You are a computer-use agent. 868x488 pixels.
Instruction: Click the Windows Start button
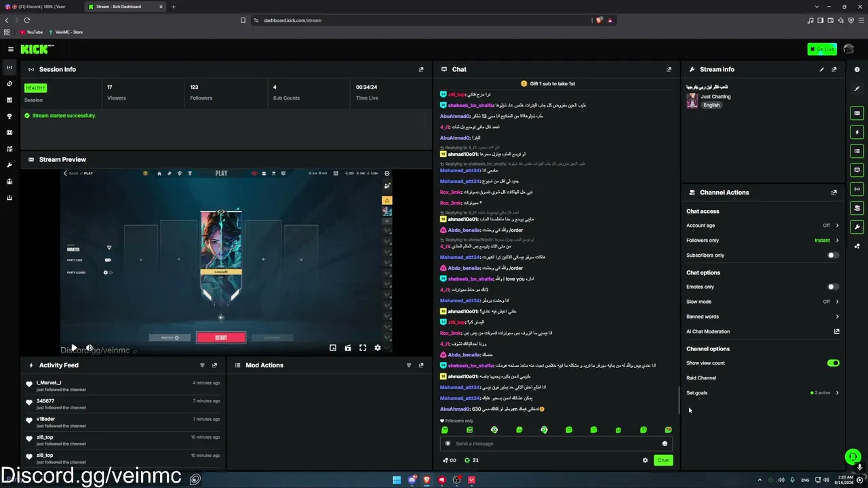[397, 480]
